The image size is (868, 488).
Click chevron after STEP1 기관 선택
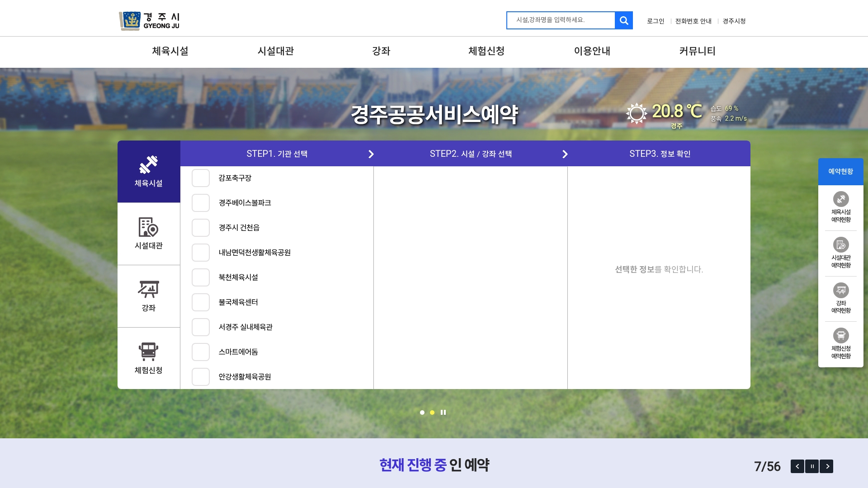(371, 154)
